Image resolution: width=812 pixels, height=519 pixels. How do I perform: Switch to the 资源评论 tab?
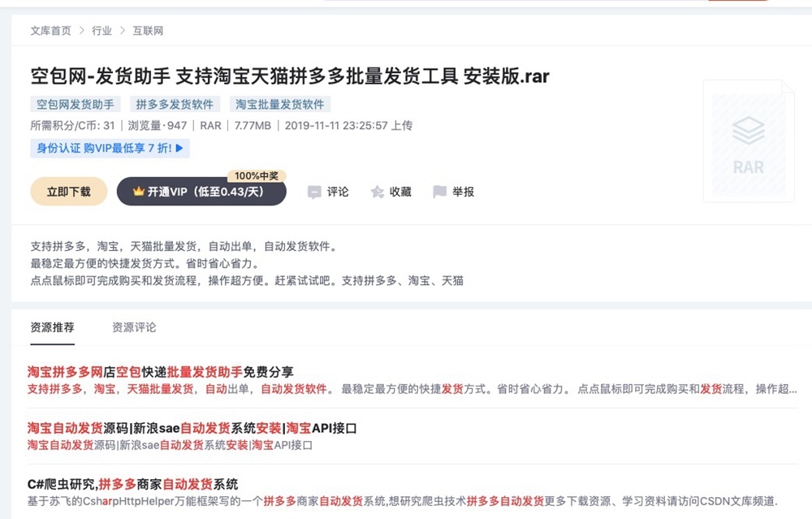click(134, 327)
